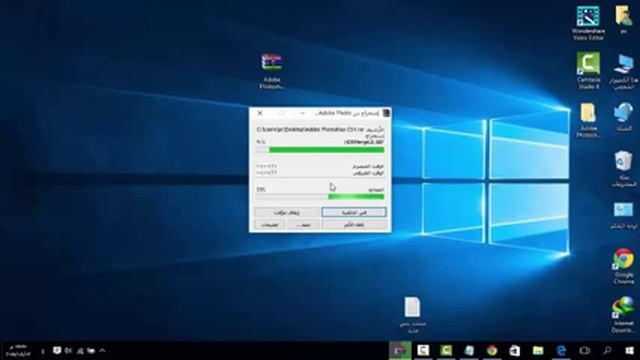The height and width of the screenshot is (360, 640).
Task: Close the WinRAR extraction dialog
Action: 260,113
